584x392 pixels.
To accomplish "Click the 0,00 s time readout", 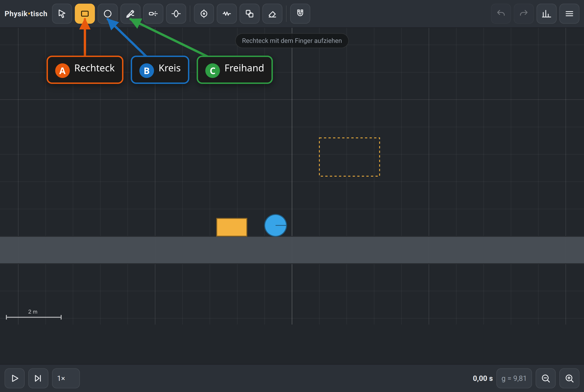I will [483, 378].
